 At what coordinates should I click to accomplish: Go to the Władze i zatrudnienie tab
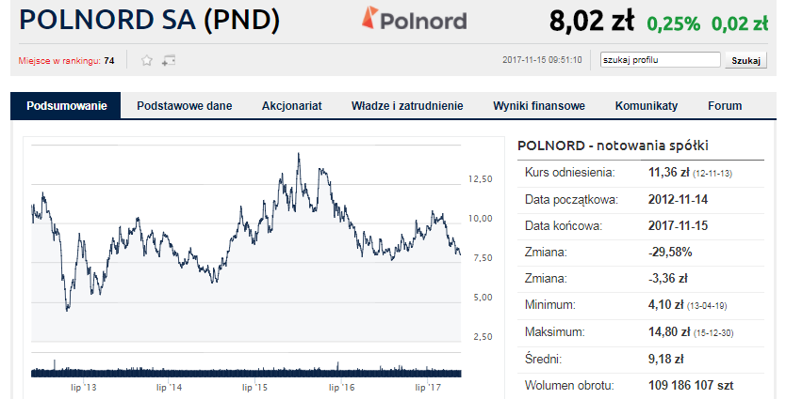[407, 106]
